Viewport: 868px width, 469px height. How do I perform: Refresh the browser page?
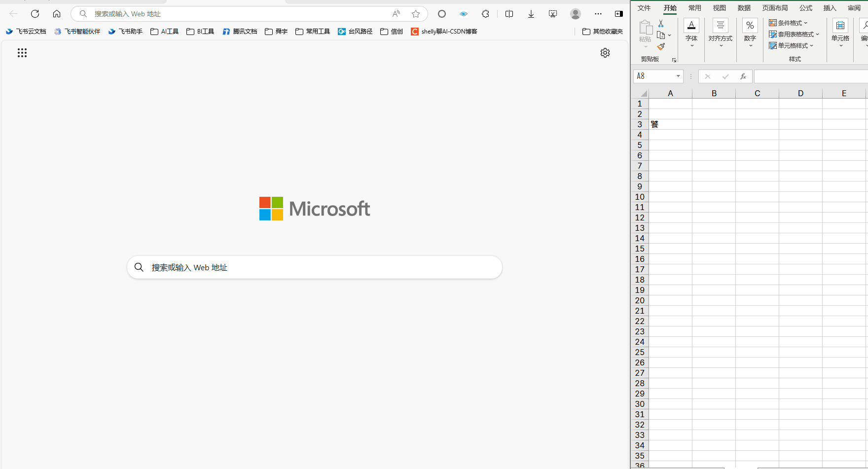(x=35, y=14)
